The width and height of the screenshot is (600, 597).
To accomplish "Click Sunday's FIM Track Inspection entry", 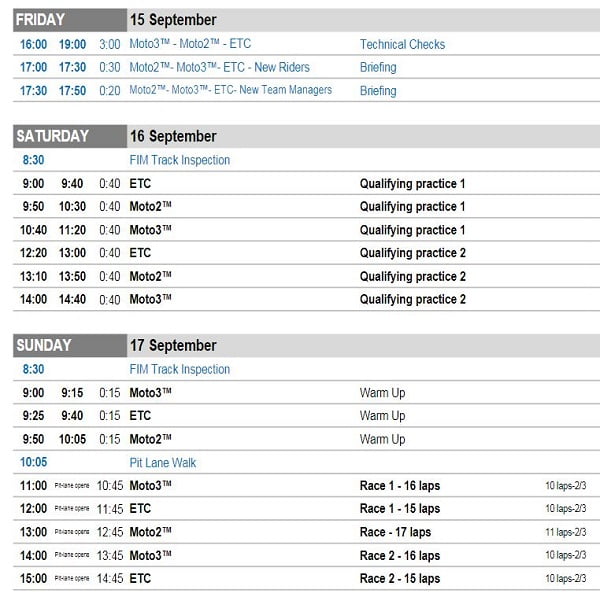I will point(179,369).
